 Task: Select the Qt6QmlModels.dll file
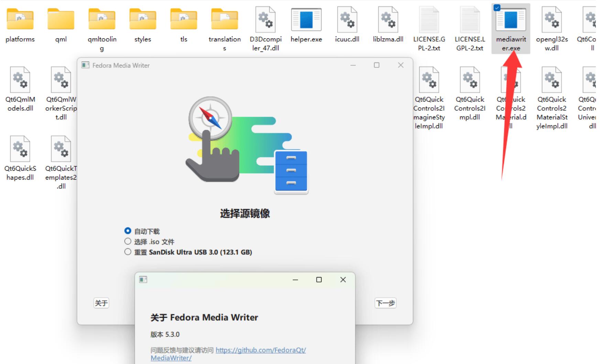[x=20, y=81]
